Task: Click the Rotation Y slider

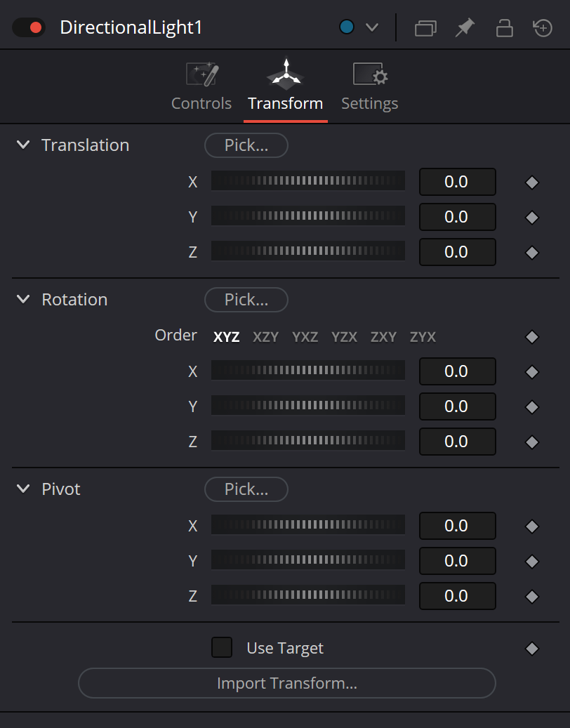Action: point(308,405)
